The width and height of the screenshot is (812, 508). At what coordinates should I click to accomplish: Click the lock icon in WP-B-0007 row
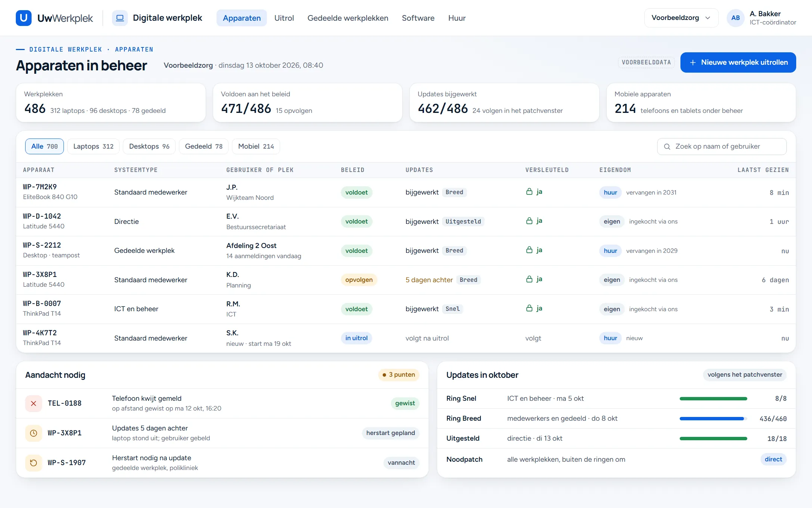click(529, 309)
